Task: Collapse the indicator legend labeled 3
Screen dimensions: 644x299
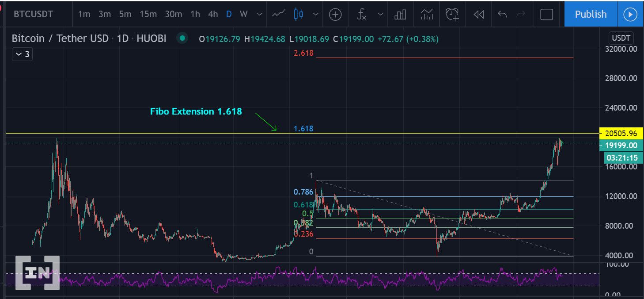Action: [x=22, y=54]
